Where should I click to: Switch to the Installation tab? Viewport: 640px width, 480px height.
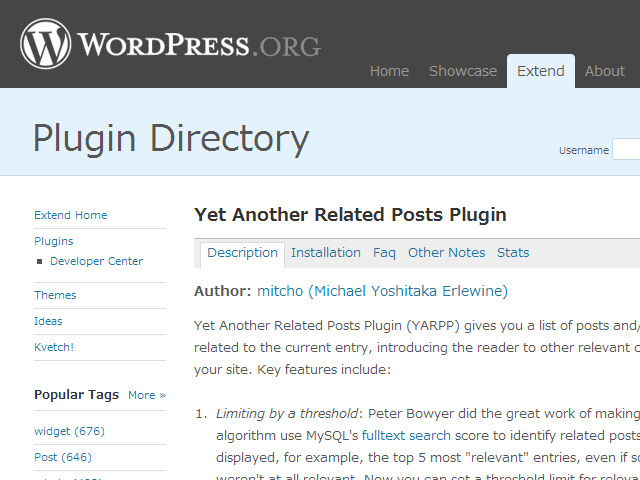326,253
